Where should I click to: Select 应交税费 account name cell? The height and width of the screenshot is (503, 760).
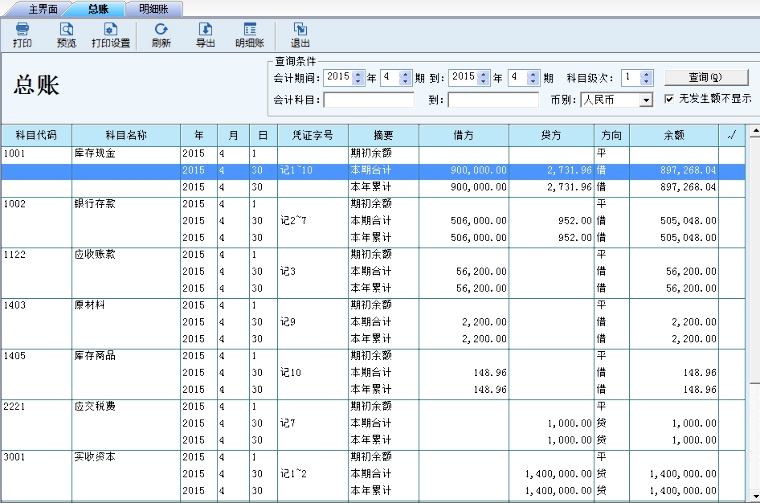pos(126,407)
